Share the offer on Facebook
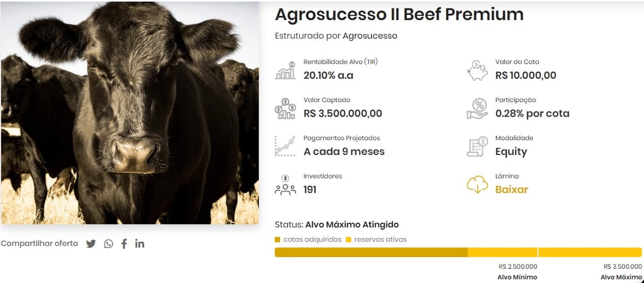 124,243
